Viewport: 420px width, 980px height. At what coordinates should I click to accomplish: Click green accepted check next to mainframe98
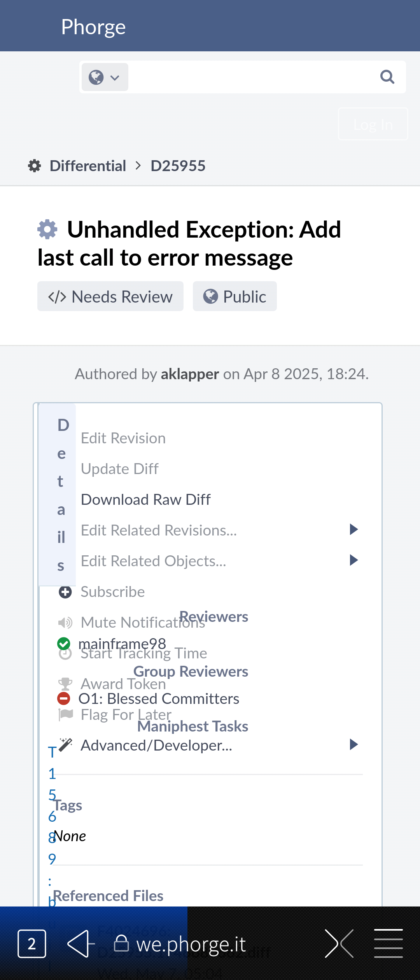click(x=63, y=644)
